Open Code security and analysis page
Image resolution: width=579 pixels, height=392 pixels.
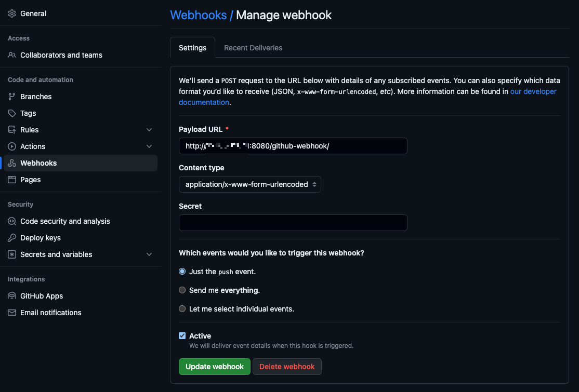81,221
